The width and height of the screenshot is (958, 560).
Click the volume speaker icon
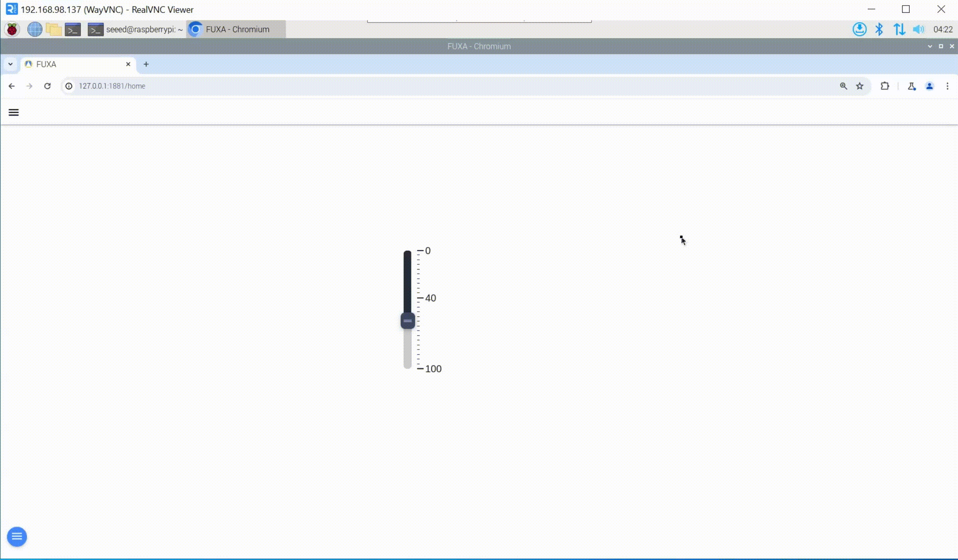[x=918, y=30]
